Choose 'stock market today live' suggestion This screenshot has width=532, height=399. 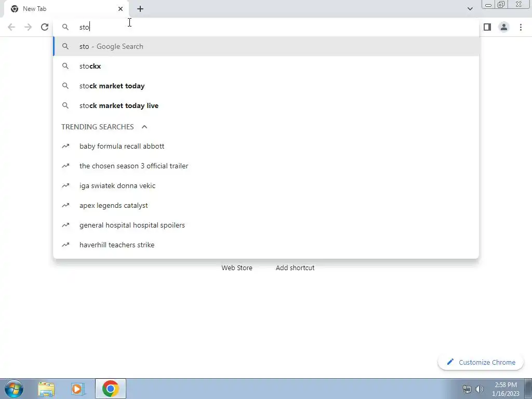pos(267,105)
